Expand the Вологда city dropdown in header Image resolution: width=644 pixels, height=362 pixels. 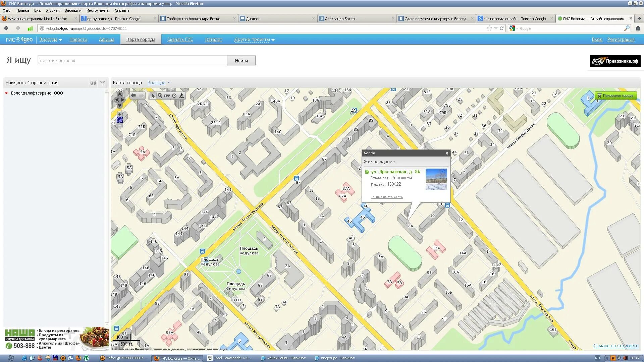(x=51, y=40)
